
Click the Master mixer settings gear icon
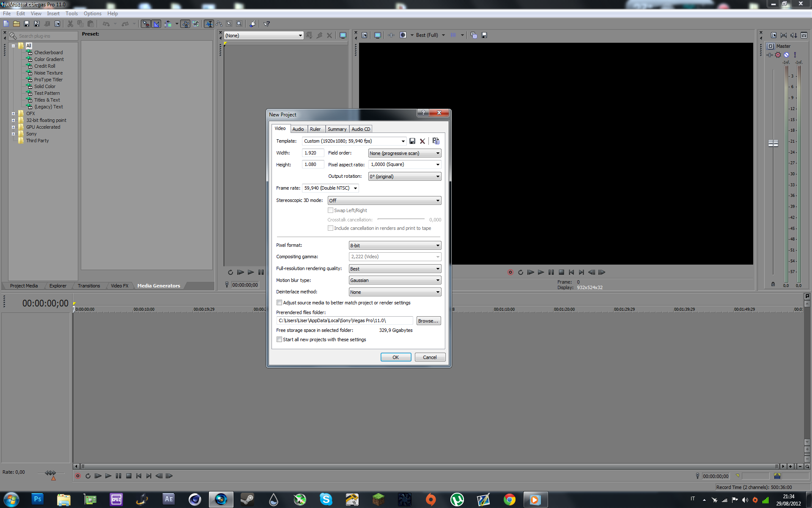click(778, 55)
